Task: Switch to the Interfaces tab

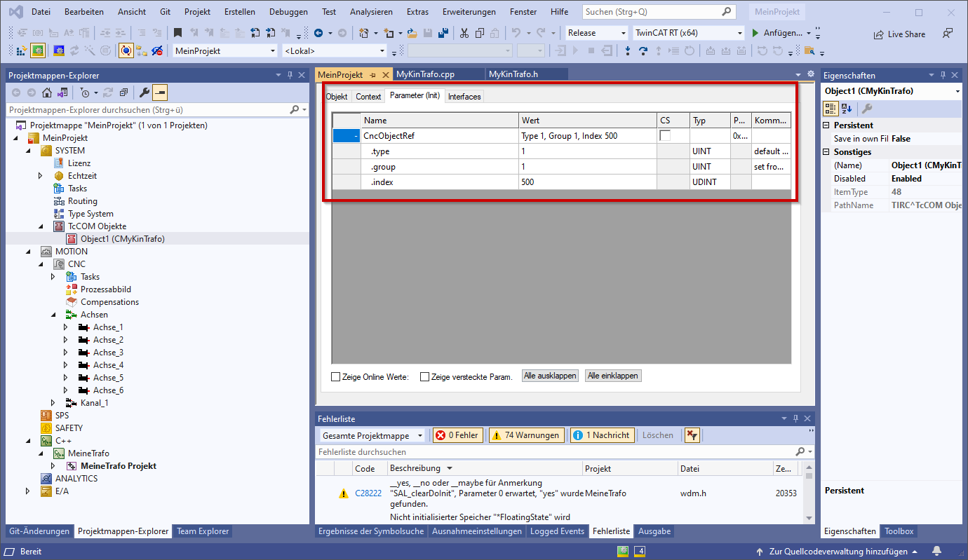Action: pyautogui.click(x=464, y=97)
